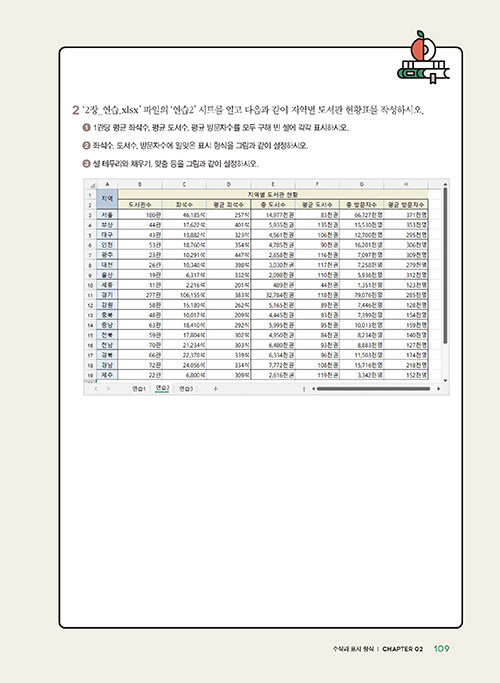The image size is (500, 683).
Task: Click the next sheet navigation arrow
Action: click(x=108, y=389)
